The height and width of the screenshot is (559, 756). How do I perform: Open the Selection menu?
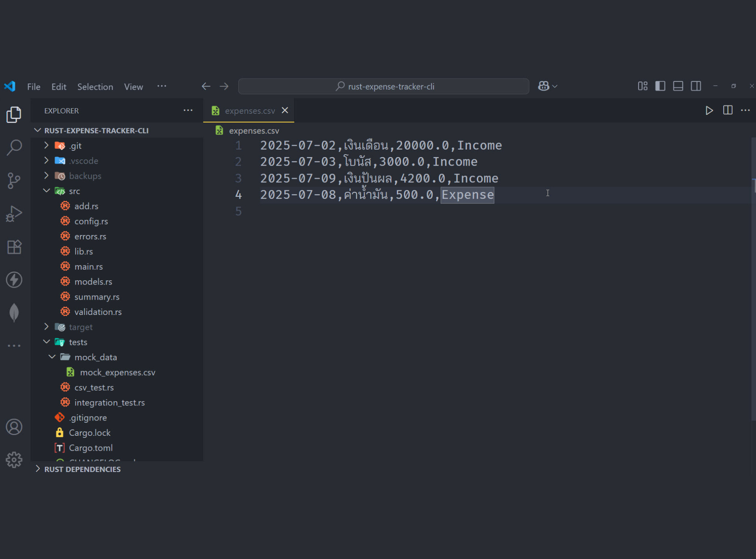[95, 87]
